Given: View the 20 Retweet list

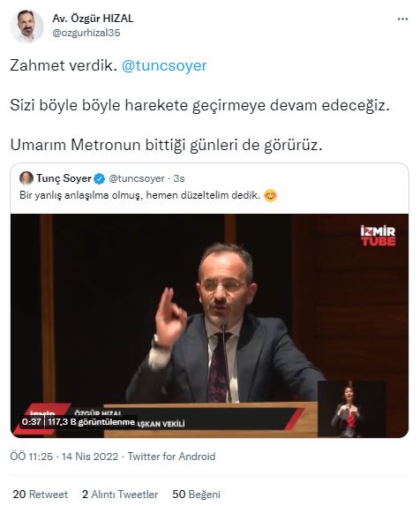Looking at the screenshot, I should [41, 495].
